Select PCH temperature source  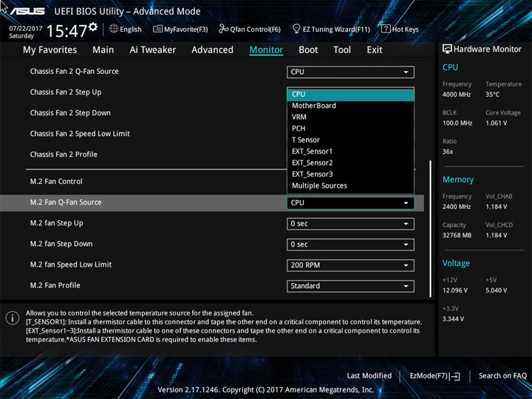pos(350,129)
